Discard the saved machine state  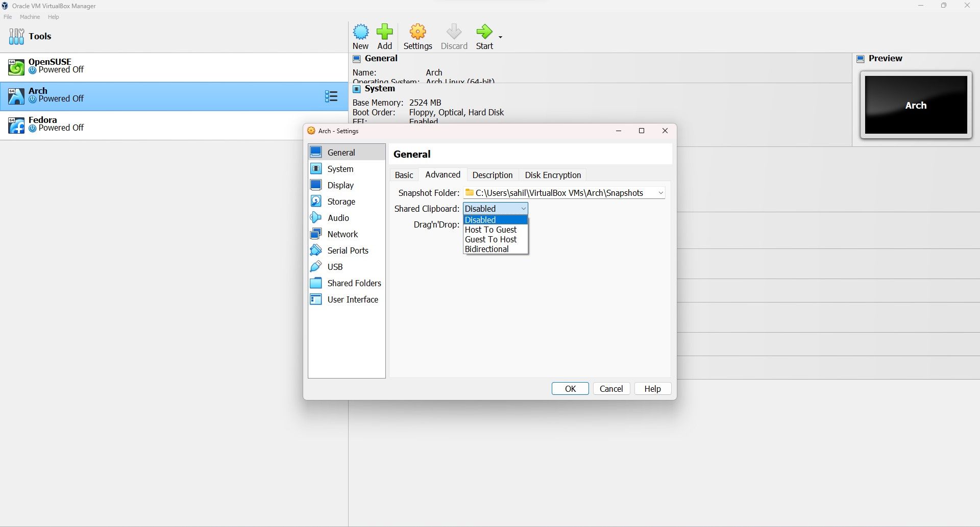454,36
